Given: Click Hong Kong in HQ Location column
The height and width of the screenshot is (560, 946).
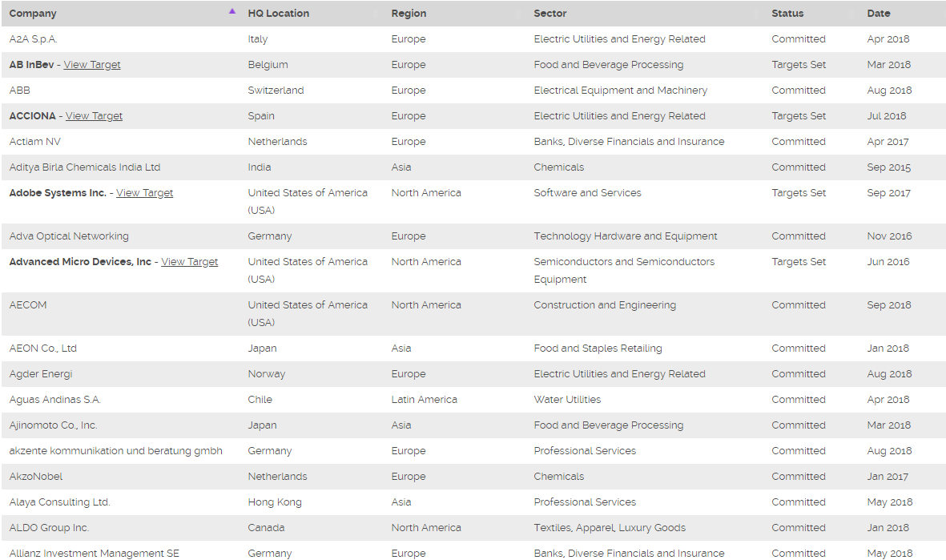Looking at the screenshot, I should tap(275, 502).
